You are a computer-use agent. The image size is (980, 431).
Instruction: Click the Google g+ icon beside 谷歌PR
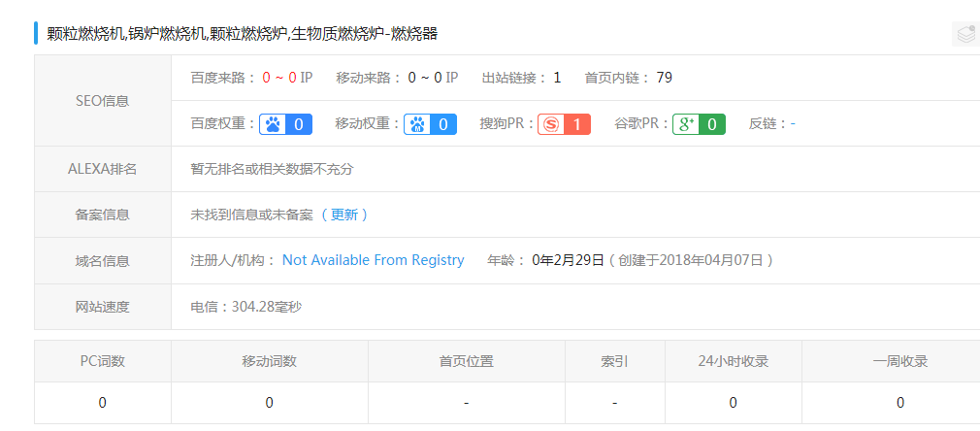[x=686, y=124]
